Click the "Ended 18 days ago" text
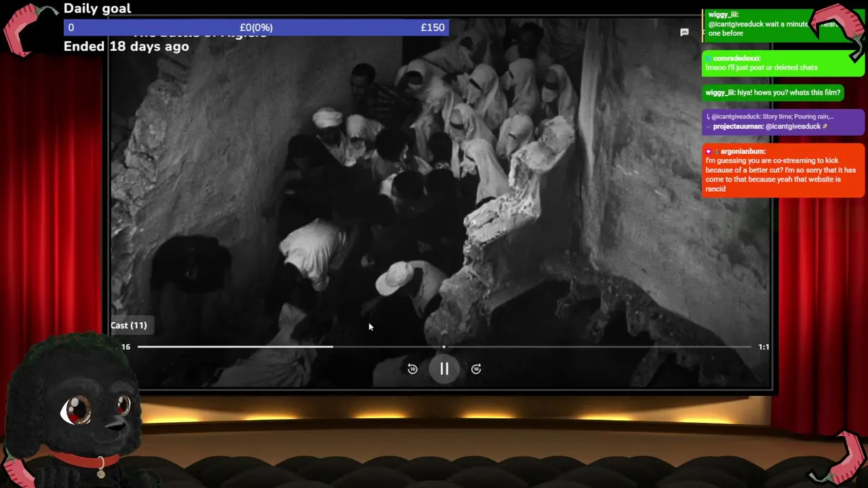This screenshot has width=868, height=488. (x=126, y=47)
